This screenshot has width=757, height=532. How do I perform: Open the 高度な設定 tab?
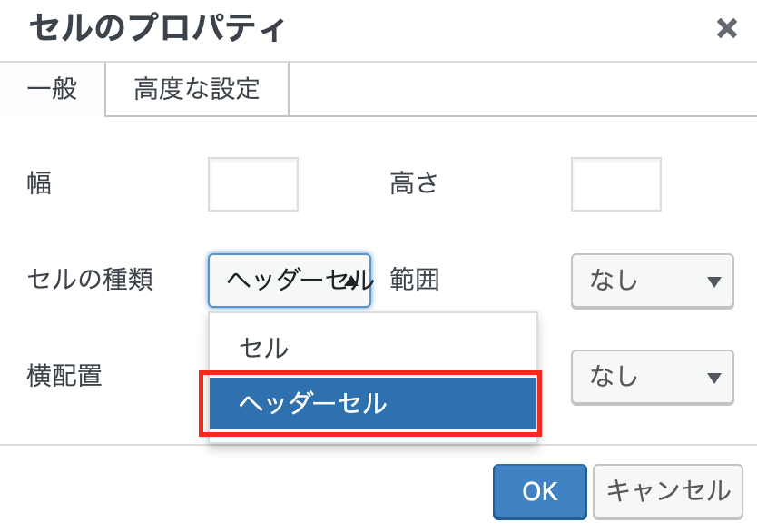coord(197,89)
